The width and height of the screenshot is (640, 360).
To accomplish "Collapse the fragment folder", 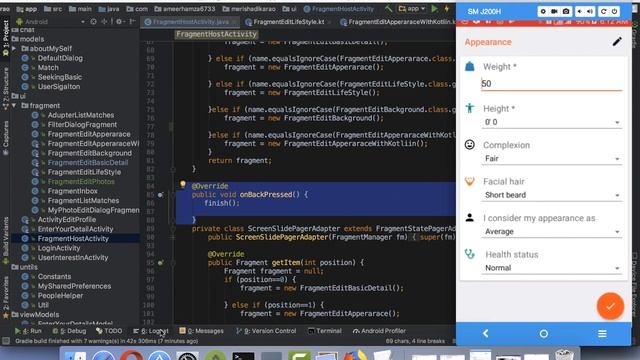I will tap(15, 105).
